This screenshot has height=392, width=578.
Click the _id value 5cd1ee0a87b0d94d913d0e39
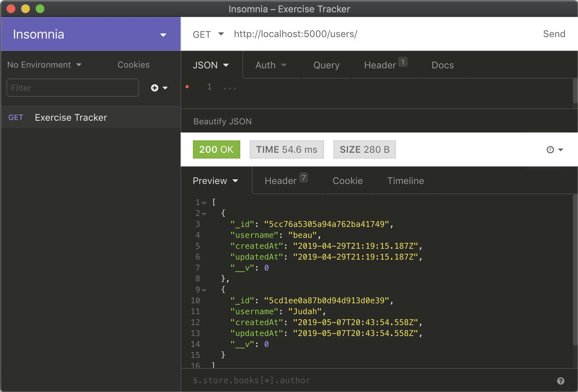click(326, 300)
